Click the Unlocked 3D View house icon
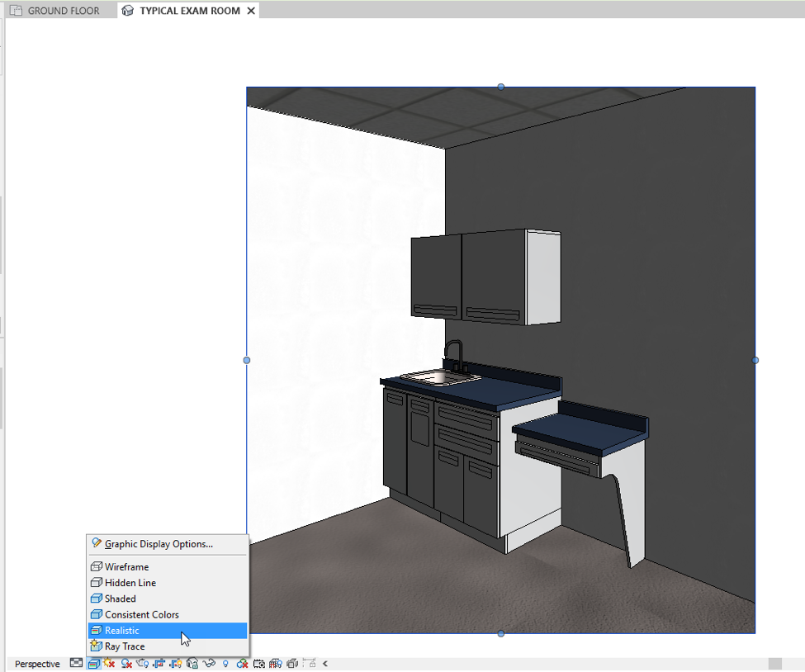Screen dimensions: 805x672 pos(192,663)
